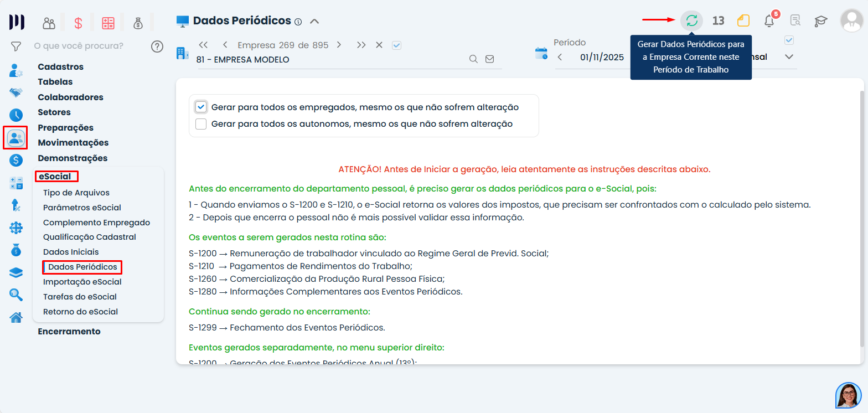Expand the Cadastros menu section
The width and height of the screenshot is (868, 413).
(60, 67)
